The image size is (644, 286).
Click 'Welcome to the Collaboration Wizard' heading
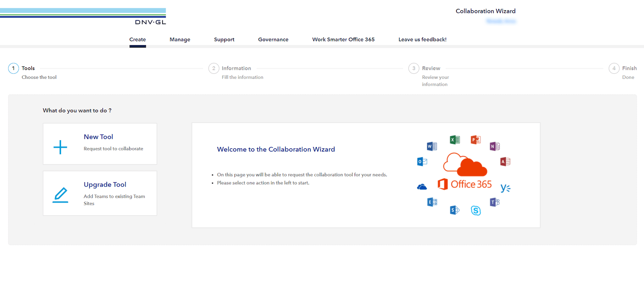pos(276,150)
